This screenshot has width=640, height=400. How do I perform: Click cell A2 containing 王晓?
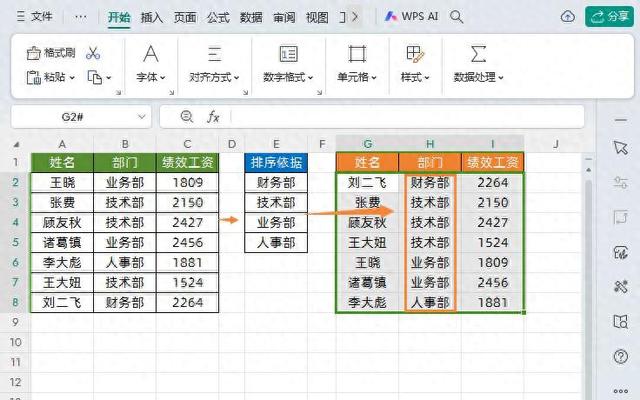(62, 182)
